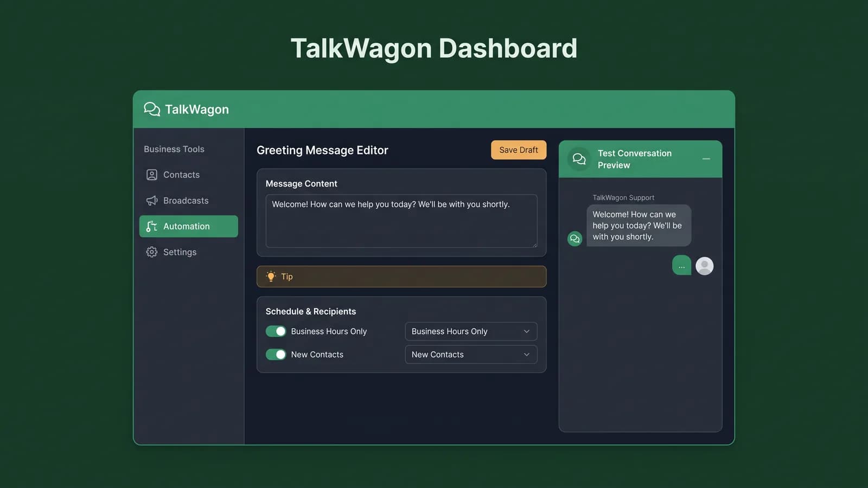868x488 pixels.
Task: Click the typing indicator bubble with dots
Action: [681, 266]
